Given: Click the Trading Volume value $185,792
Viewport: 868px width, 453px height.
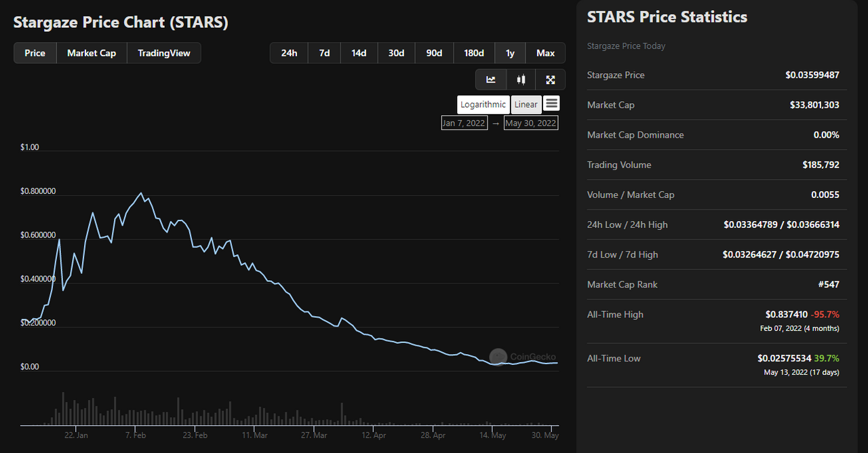Looking at the screenshot, I should pyautogui.click(x=821, y=165).
